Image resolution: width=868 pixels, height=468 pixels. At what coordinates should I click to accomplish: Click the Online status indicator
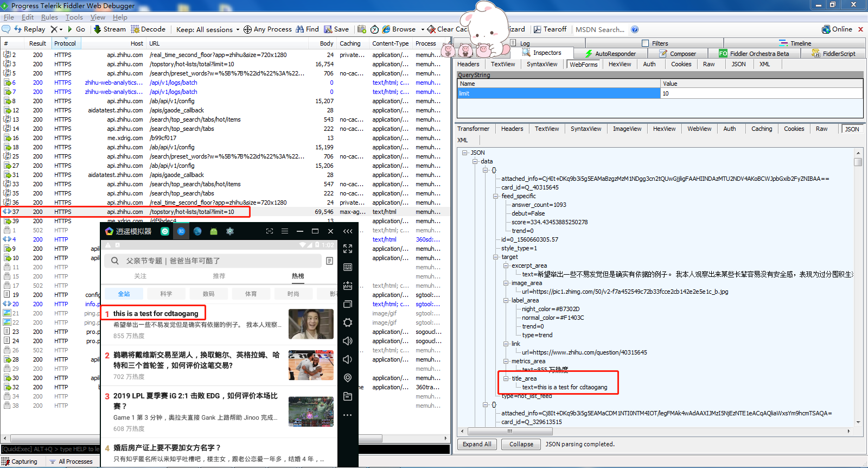[837, 29]
